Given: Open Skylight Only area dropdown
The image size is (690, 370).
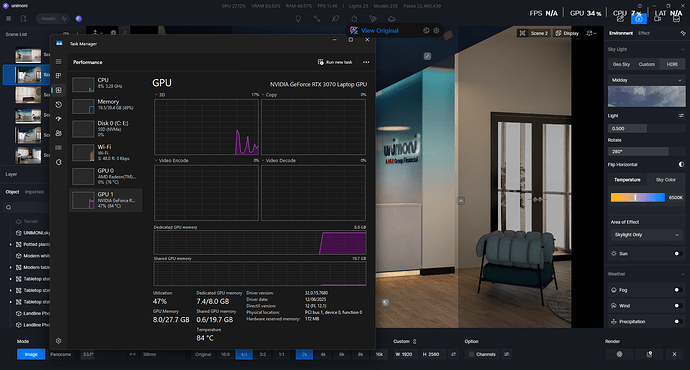Looking at the screenshot, I should (x=646, y=235).
